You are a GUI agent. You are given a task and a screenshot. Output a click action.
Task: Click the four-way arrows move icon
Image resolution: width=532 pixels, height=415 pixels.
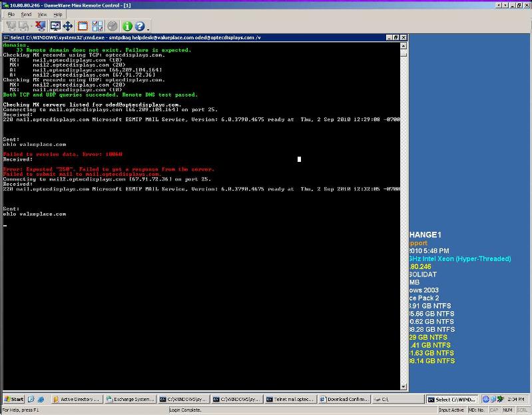pyautogui.click(x=68, y=26)
